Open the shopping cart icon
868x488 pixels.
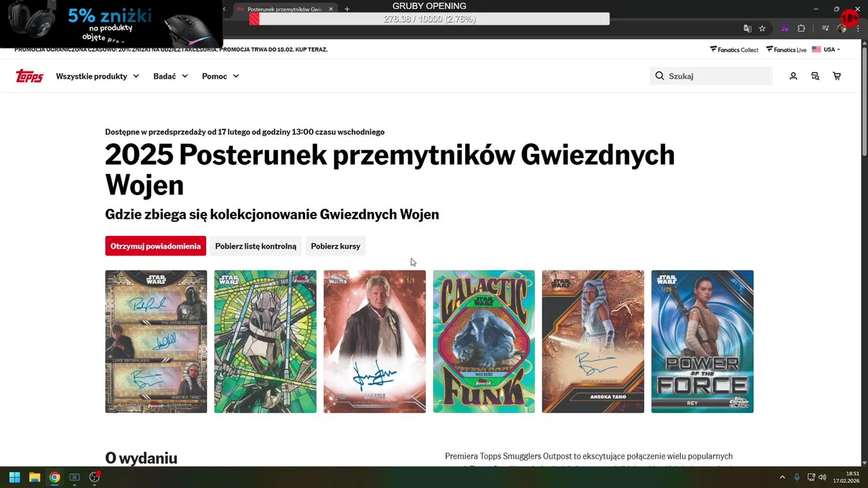tap(837, 76)
